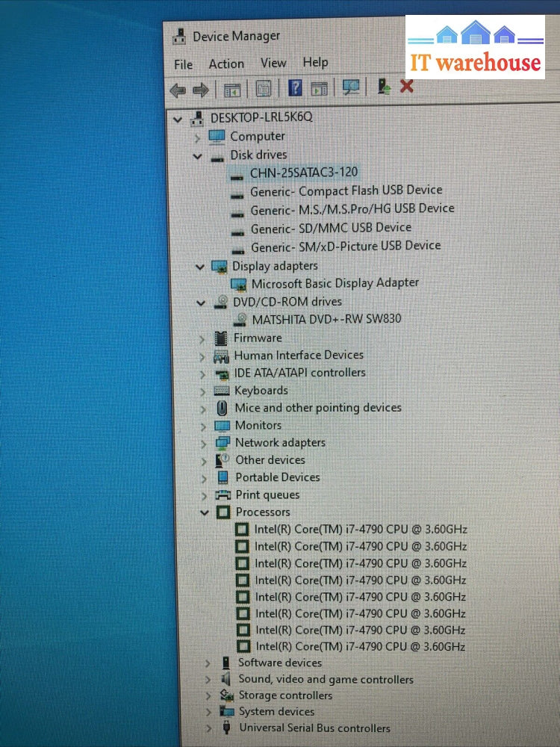The width and height of the screenshot is (560, 747).
Task: Click the red X Uninstall device icon
Action: (407, 87)
